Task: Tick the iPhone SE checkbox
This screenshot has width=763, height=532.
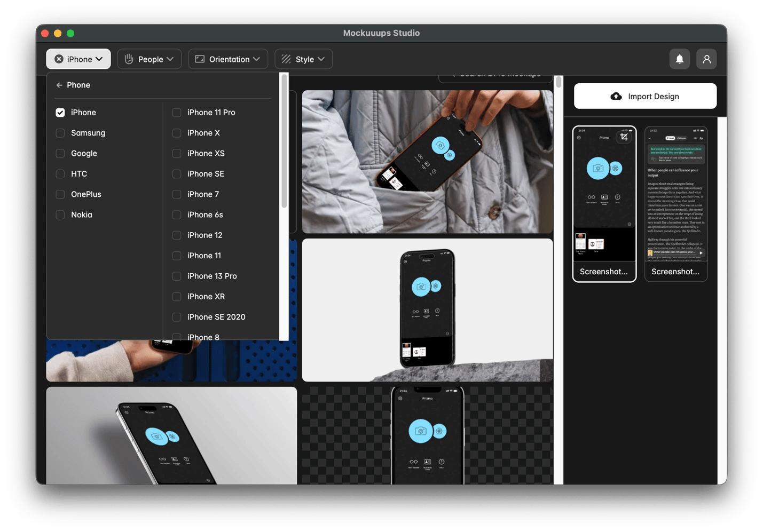Action: [177, 174]
